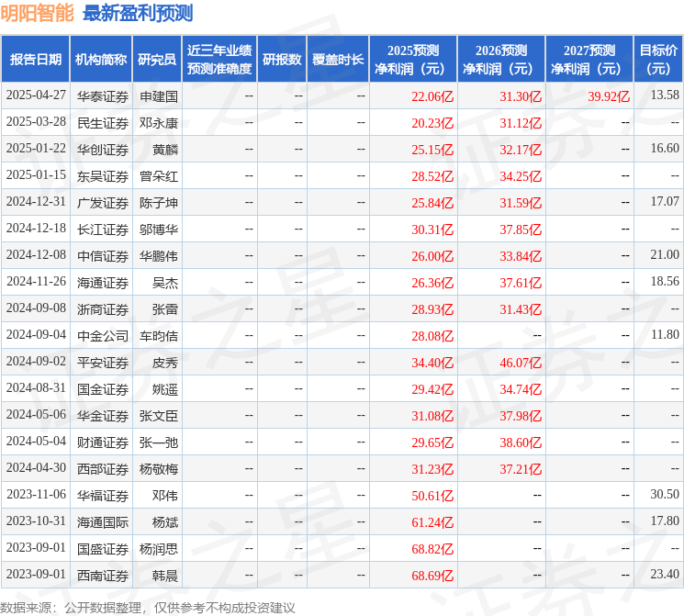The height and width of the screenshot is (616, 684).
Task: Select the date cell 2024-12-18
Action: point(36,229)
